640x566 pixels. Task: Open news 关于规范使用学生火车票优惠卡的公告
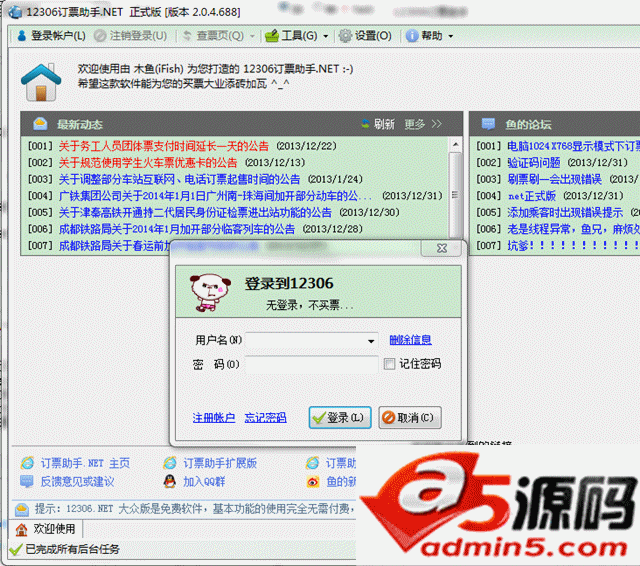[x=148, y=163]
